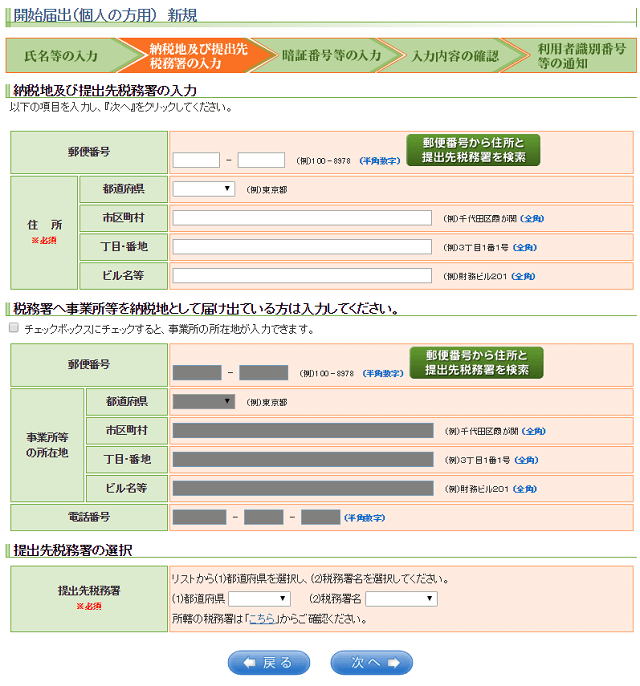This screenshot has width=640, height=686.
Task: Click the first postal code field in the address section
Action: (x=196, y=160)
